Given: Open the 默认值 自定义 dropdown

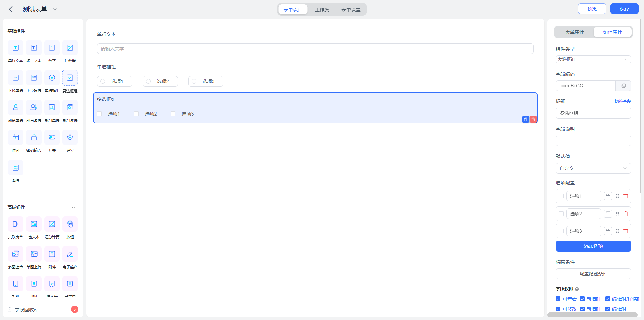Looking at the screenshot, I should click(593, 168).
